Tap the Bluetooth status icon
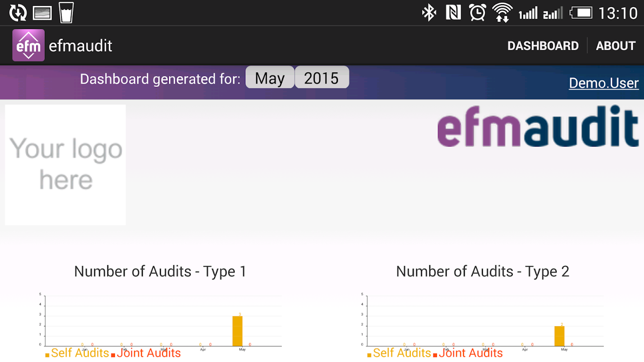This screenshot has height=362, width=644. point(428,13)
